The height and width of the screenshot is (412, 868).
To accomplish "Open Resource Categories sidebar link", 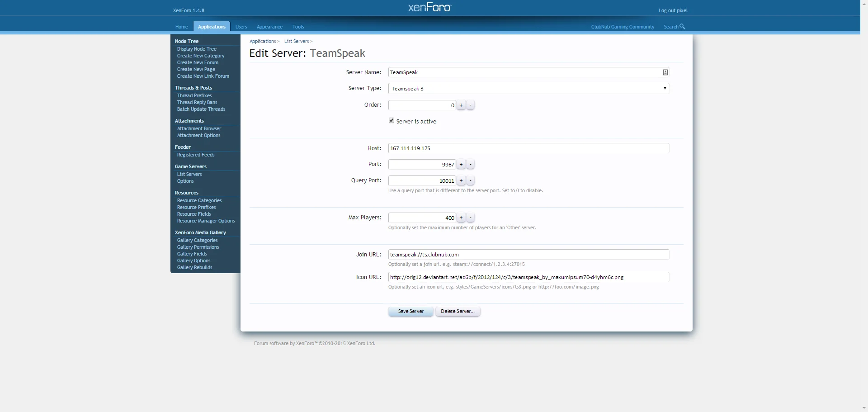I will tap(199, 200).
